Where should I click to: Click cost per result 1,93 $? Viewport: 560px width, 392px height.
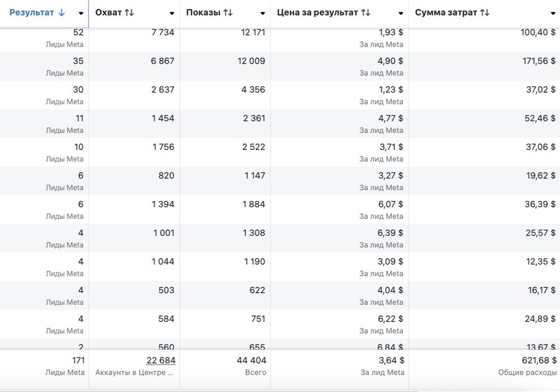[x=391, y=32]
